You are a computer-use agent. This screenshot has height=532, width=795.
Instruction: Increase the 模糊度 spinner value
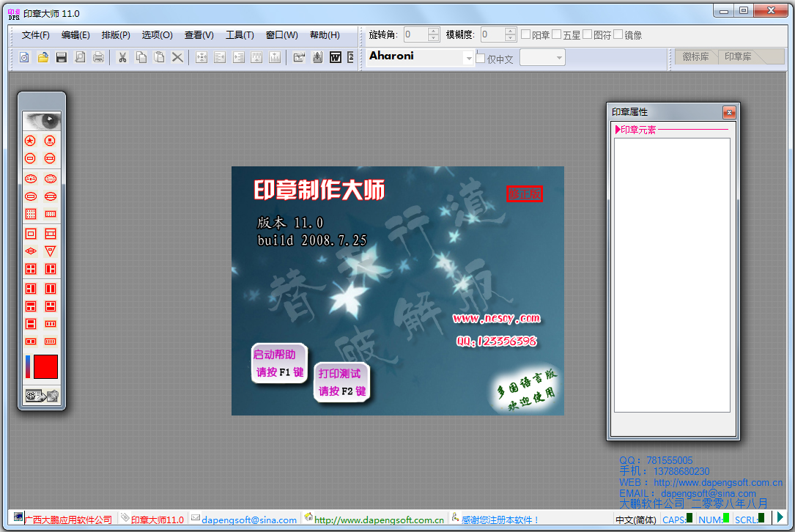[x=511, y=31]
